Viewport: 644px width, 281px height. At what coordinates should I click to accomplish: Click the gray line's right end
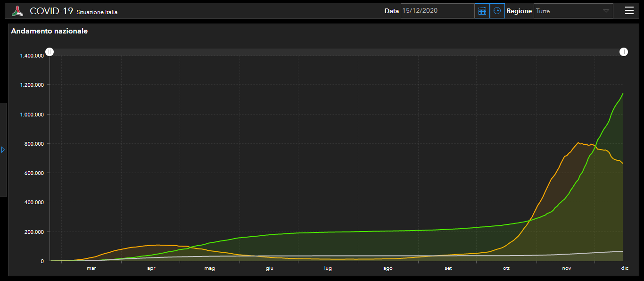point(623,251)
